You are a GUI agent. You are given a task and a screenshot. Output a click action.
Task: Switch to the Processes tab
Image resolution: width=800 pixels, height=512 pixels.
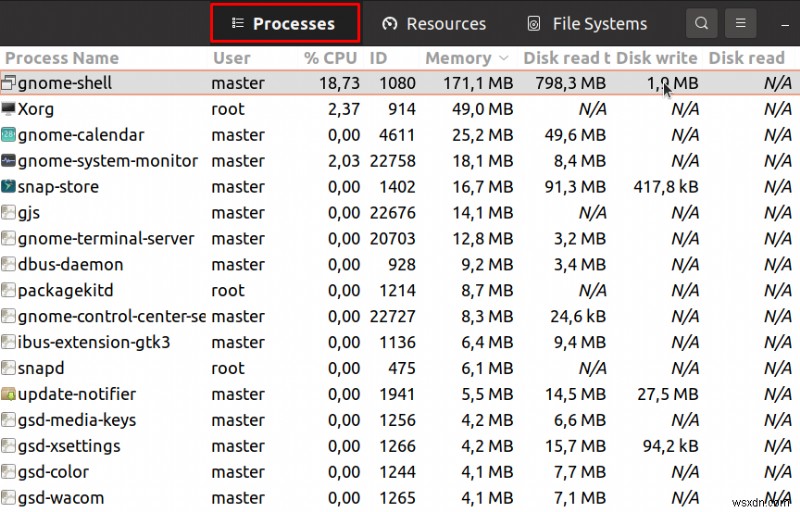[285, 23]
